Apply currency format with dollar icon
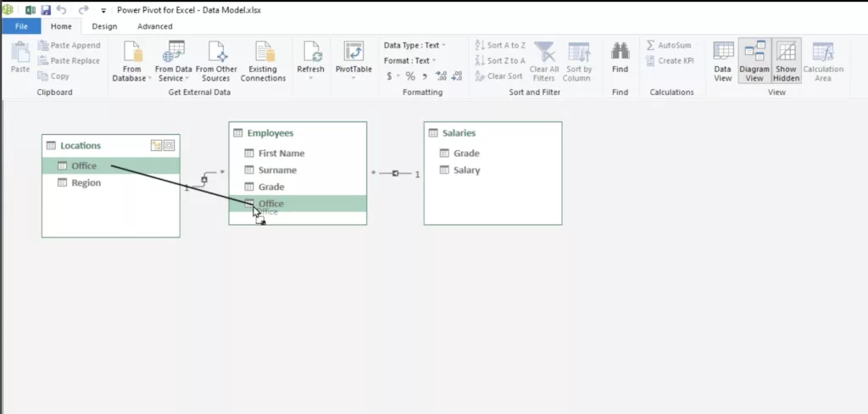Image resolution: width=868 pixels, height=414 pixels. coord(390,76)
